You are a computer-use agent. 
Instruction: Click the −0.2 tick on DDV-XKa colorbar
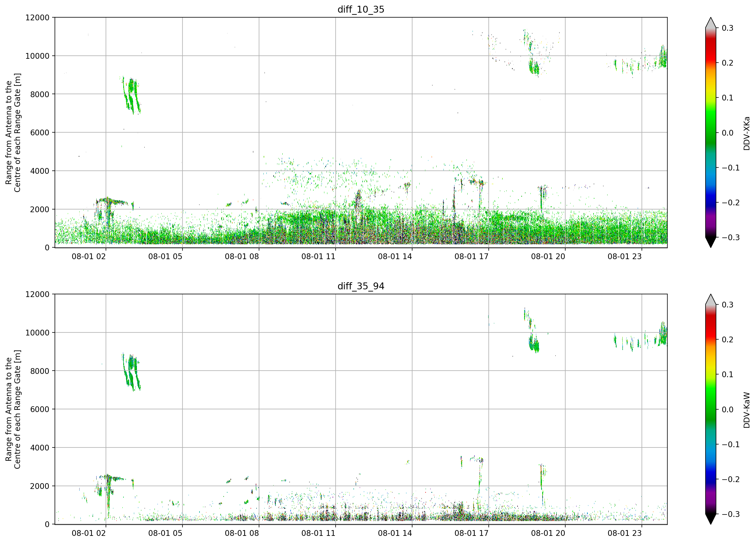730,203
